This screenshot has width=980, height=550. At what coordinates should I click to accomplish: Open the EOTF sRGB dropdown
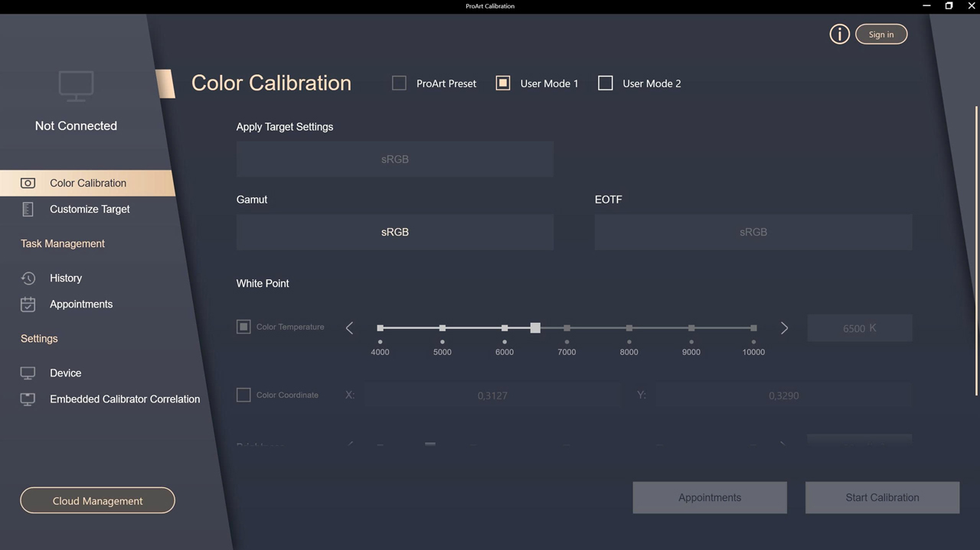click(x=753, y=232)
